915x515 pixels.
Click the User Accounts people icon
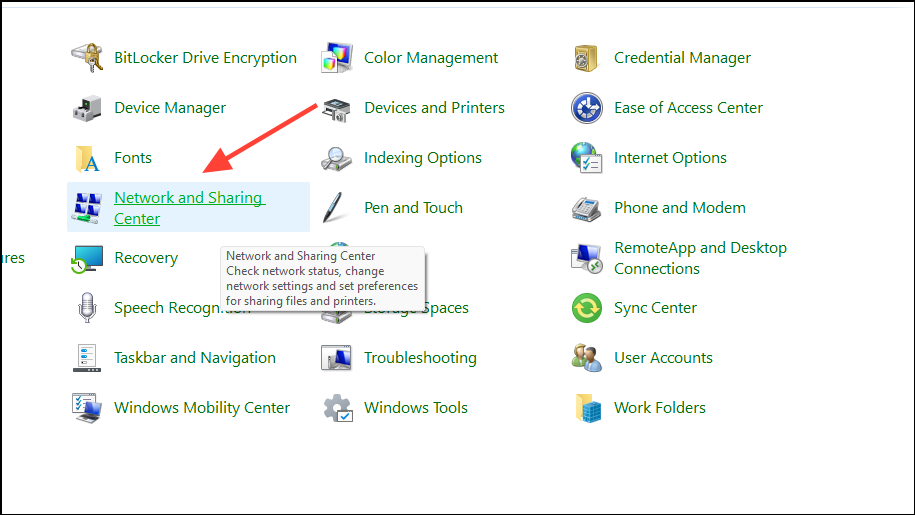tap(586, 358)
